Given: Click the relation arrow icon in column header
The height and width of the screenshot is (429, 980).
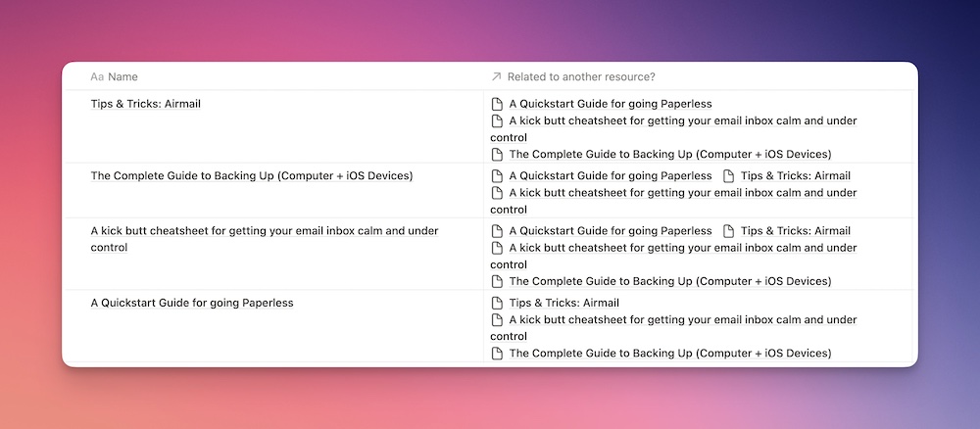Looking at the screenshot, I should coord(496,76).
